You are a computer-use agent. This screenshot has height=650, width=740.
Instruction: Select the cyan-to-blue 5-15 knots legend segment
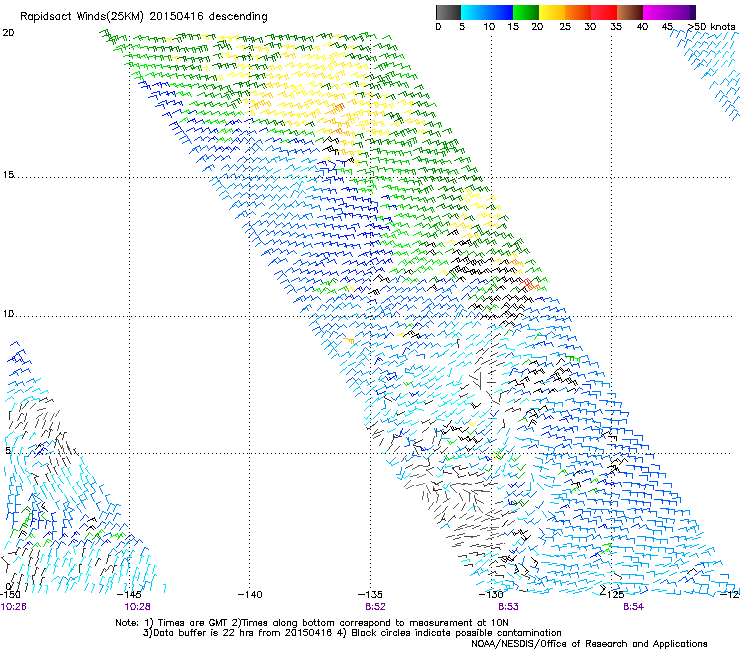487,12
